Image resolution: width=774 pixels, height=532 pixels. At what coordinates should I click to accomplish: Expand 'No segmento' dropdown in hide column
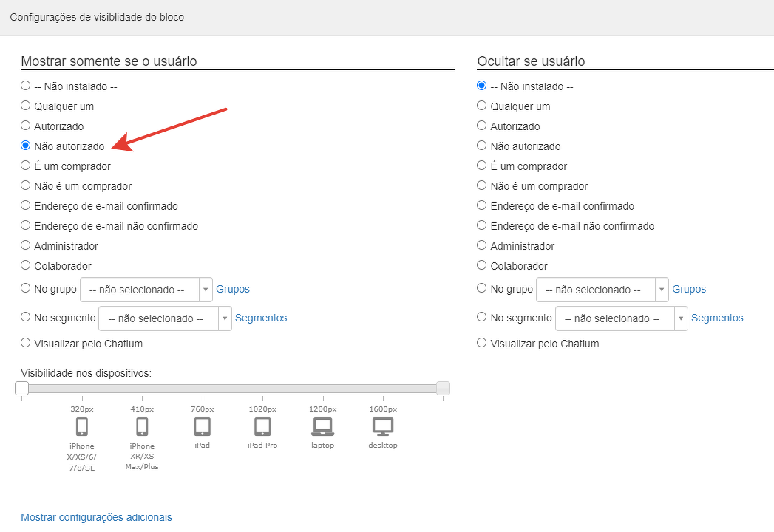[621, 318]
